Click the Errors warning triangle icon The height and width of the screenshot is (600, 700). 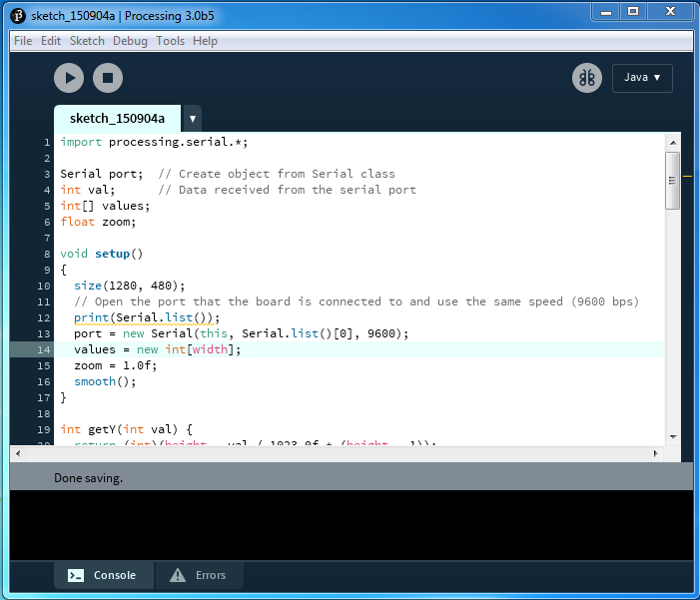click(178, 575)
